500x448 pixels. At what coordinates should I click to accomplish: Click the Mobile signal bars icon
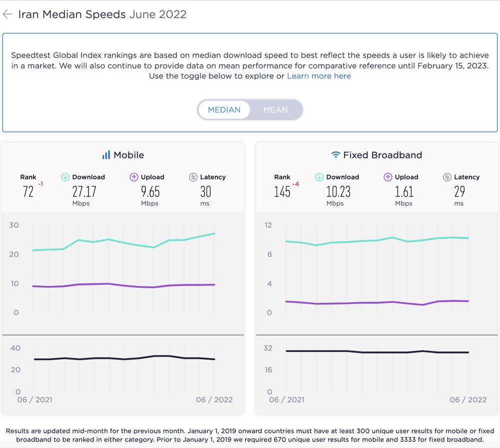(x=106, y=155)
